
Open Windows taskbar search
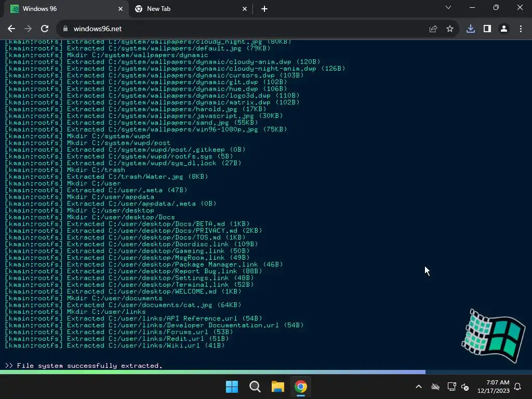[255, 387]
